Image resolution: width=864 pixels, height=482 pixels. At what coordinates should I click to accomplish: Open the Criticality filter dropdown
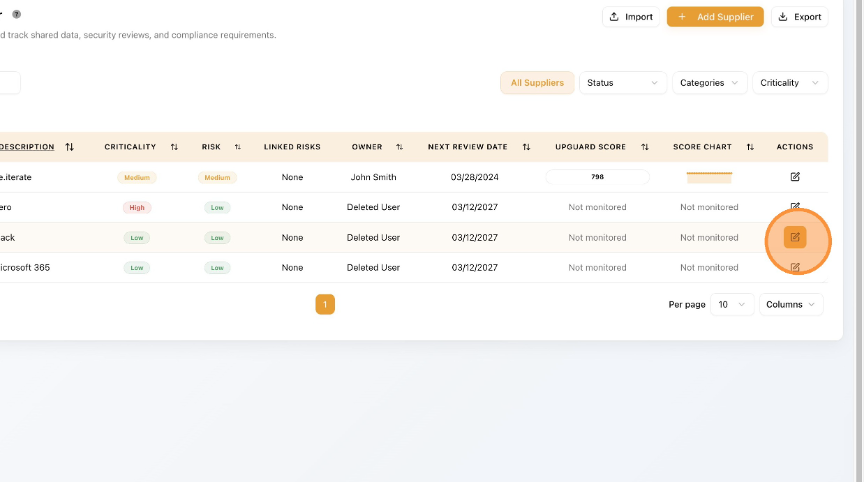(789, 83)
